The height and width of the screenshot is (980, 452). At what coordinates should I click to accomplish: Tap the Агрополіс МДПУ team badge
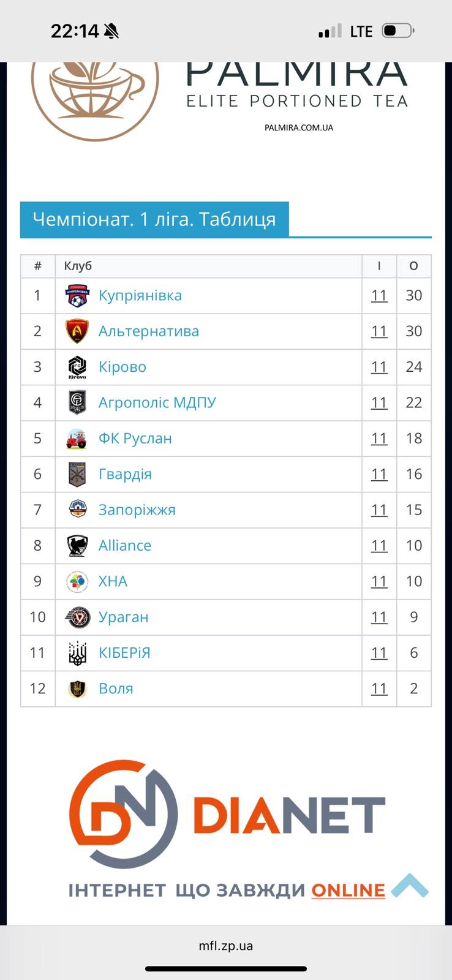click(77, 402)
